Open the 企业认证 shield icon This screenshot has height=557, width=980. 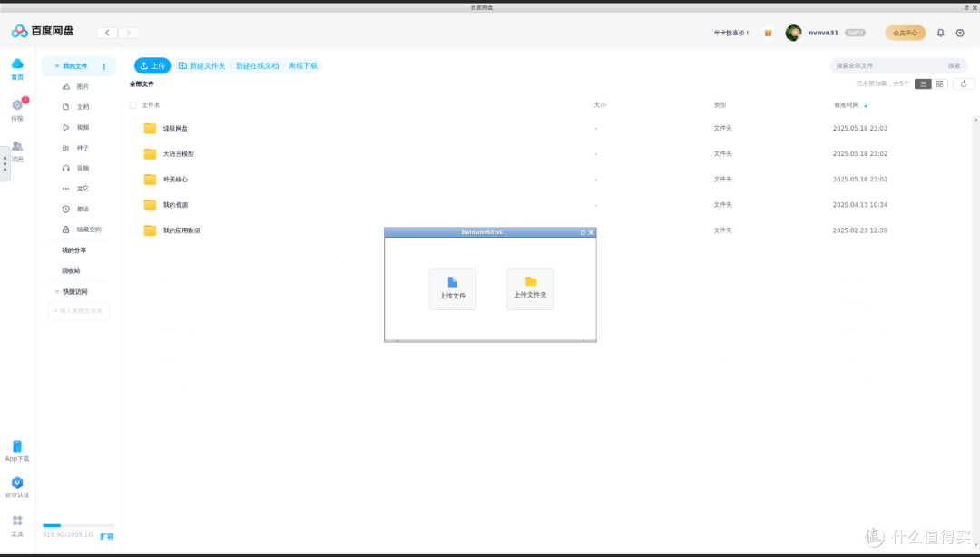click(17, 483)
